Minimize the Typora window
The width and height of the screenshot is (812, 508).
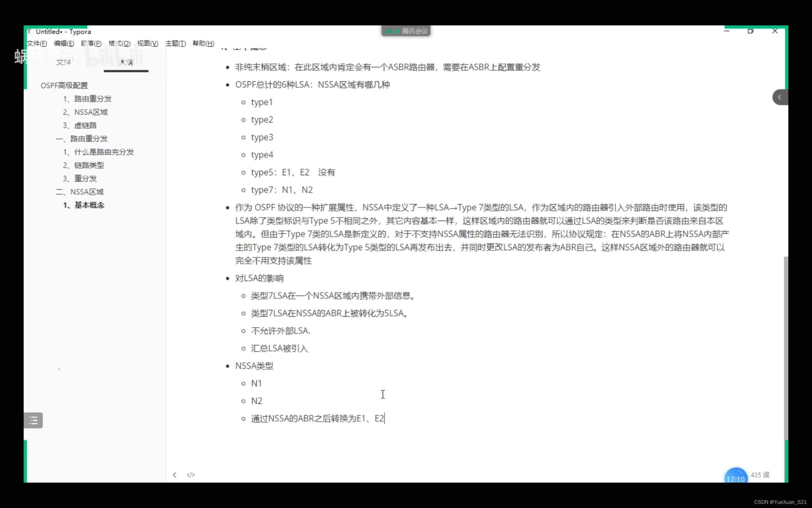[727, 31]
